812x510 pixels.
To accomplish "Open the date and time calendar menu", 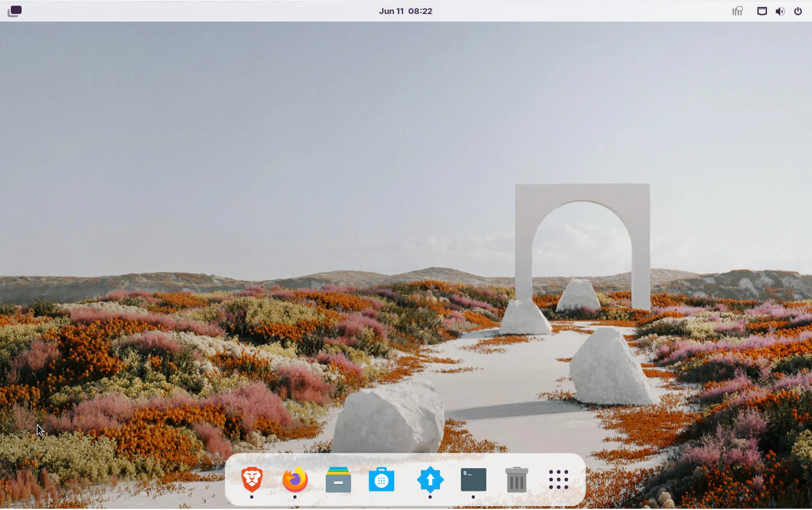I will point(405,11).
